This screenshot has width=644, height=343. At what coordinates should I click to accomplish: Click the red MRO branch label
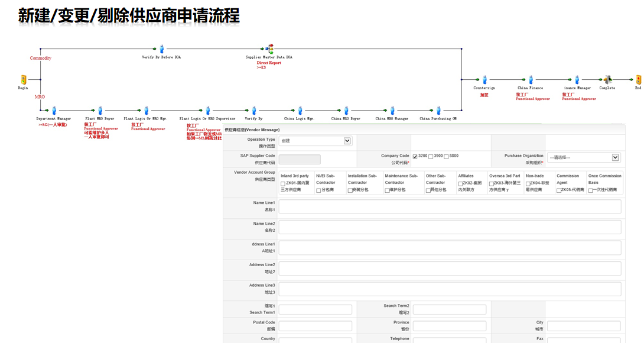coord(40,96)
